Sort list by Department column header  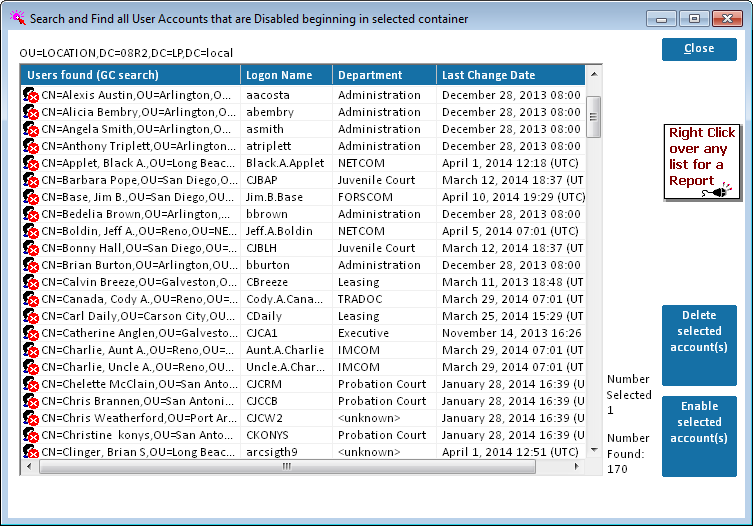pyautogui.click(x=384, y=75)
